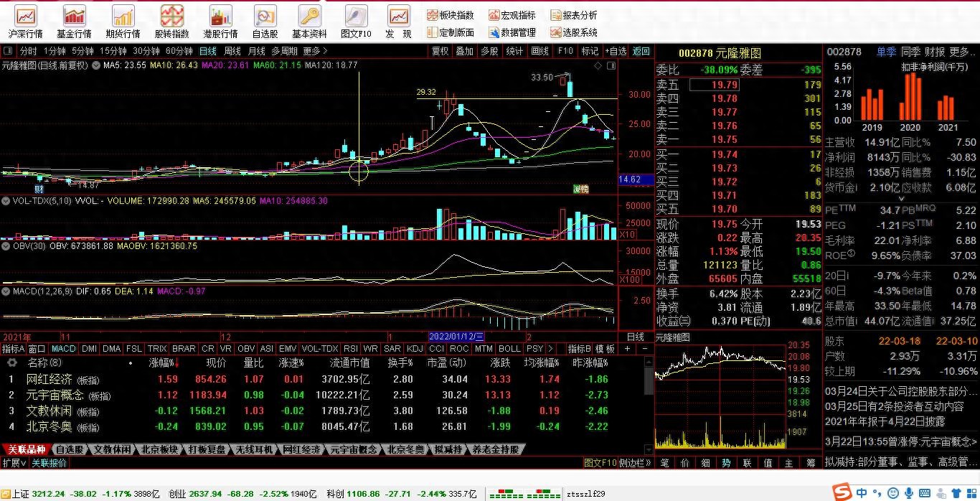The height and width of the screenshot is (501, 980).
Task: Toggle 叠加 overlay on chart
Action: pyautogui.click(x=465, y=51)
